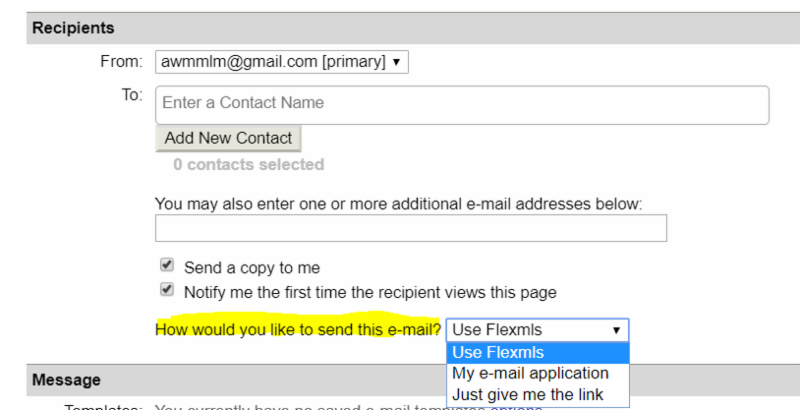Choose My e-mail application from the list

pos(530,373)
